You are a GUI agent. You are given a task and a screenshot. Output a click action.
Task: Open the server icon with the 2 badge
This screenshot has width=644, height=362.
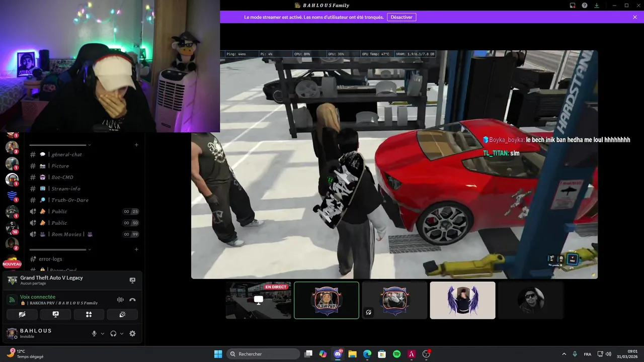click(x=12, y=243)
